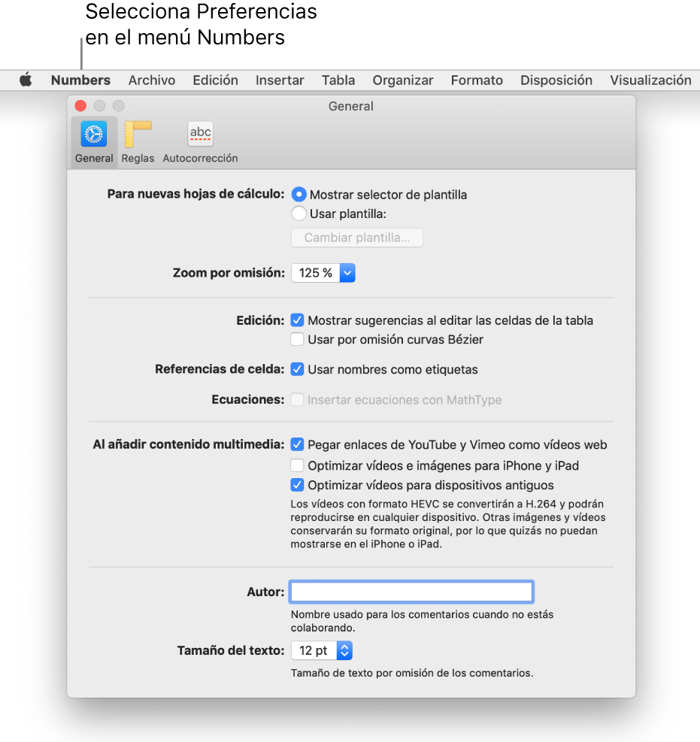Click into the Autor text field
This screenshot has height=742, width=700.
click(411, 592)
